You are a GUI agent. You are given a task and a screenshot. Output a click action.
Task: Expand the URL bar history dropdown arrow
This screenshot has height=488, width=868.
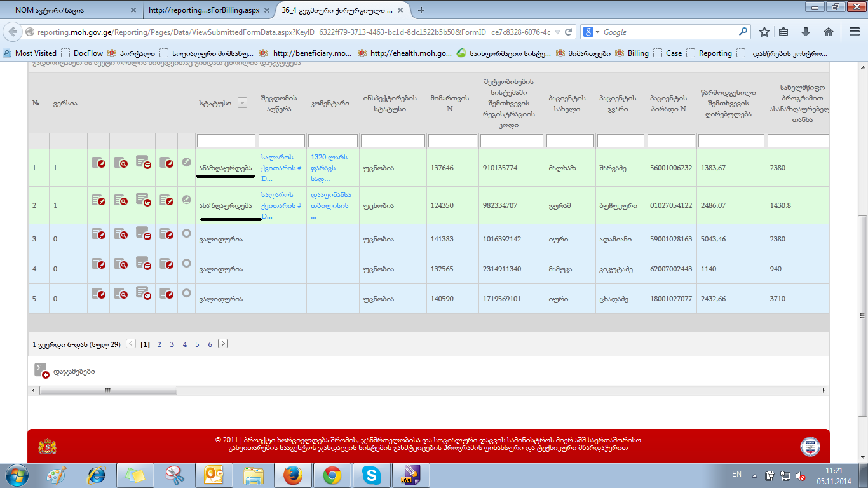point(557,32)
